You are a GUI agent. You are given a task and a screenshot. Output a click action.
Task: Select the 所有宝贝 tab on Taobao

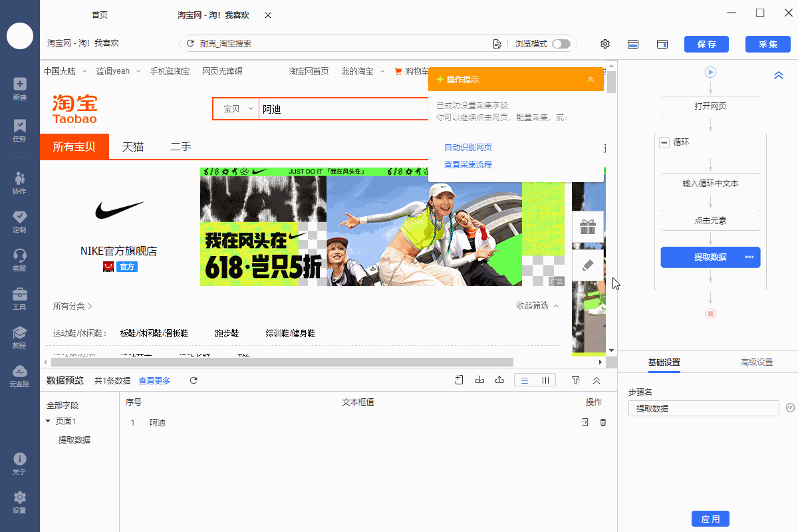tap(74, 147)
